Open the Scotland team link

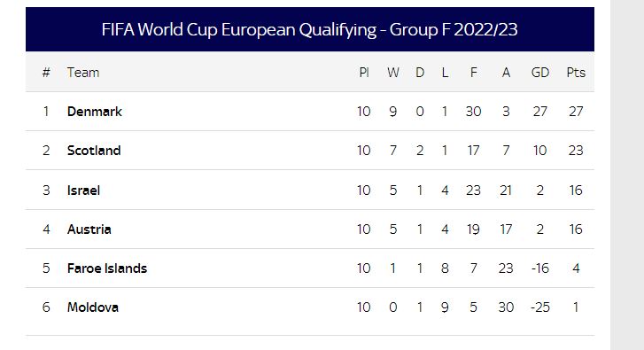tap(94, 151)
